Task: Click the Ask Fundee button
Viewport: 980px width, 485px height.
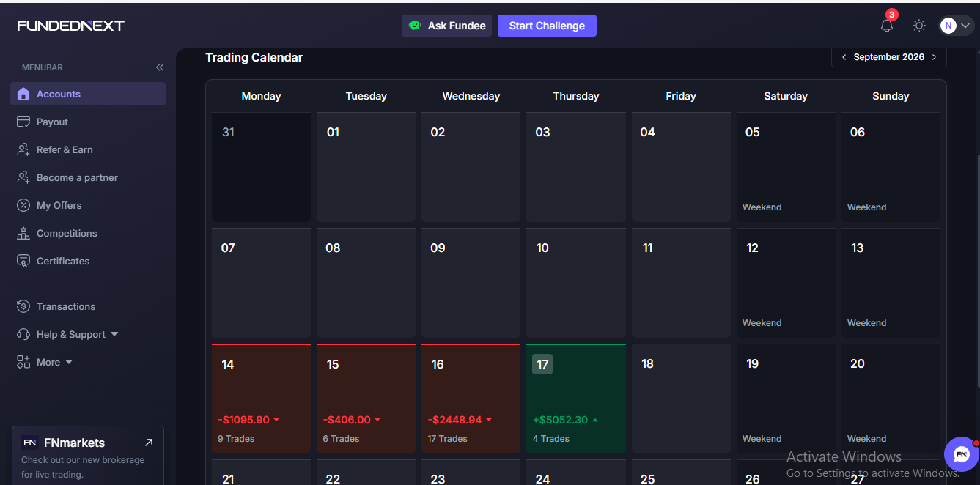Action: (x=446, y=26)
